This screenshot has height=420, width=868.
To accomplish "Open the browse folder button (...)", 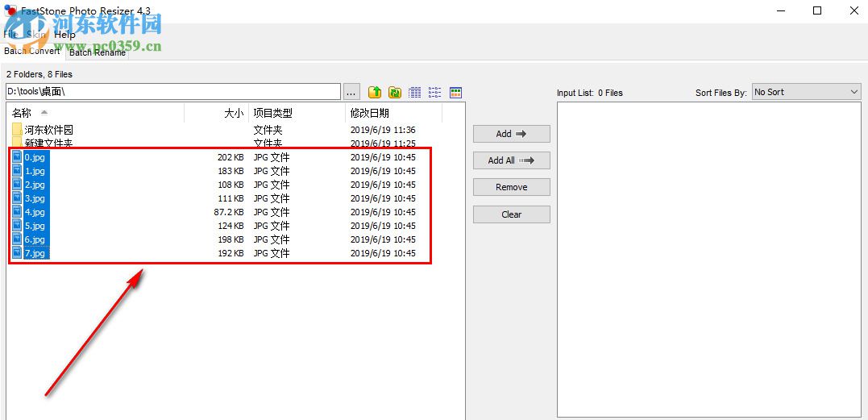I will (x=352, y=92).
